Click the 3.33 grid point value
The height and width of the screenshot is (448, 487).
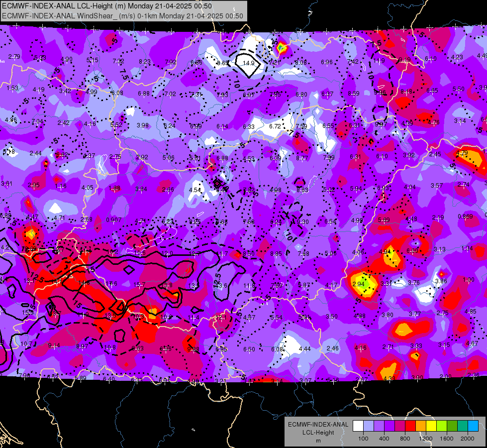[416, 346]
